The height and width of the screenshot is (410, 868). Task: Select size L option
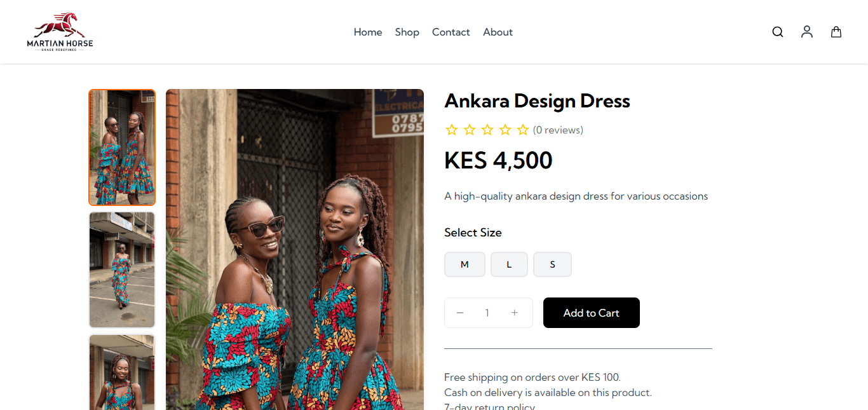tap(509, 264)
